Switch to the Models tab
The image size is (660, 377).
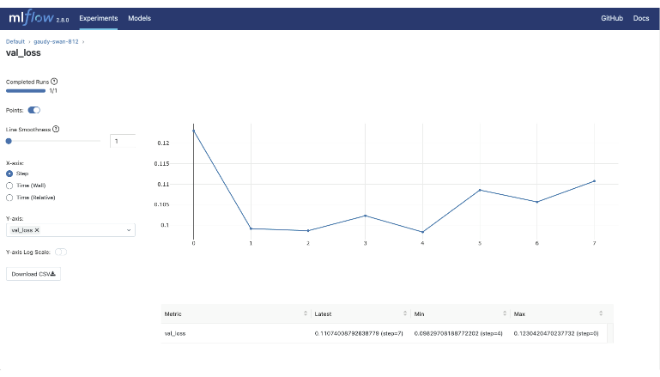click(139, 18)
